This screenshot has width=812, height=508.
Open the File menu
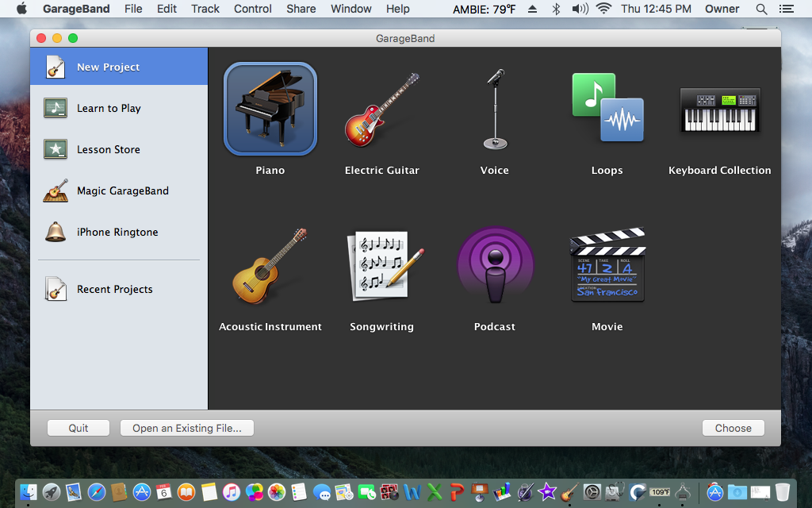click(x=133, y=9)
